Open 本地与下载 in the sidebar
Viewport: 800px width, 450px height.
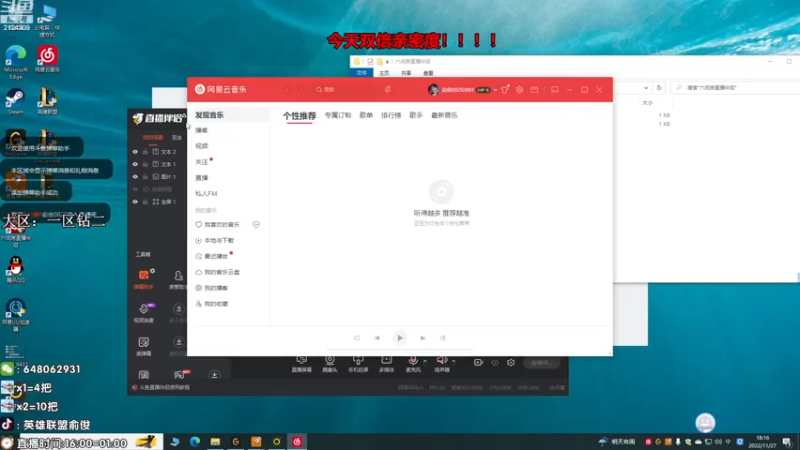coord(219,240)
